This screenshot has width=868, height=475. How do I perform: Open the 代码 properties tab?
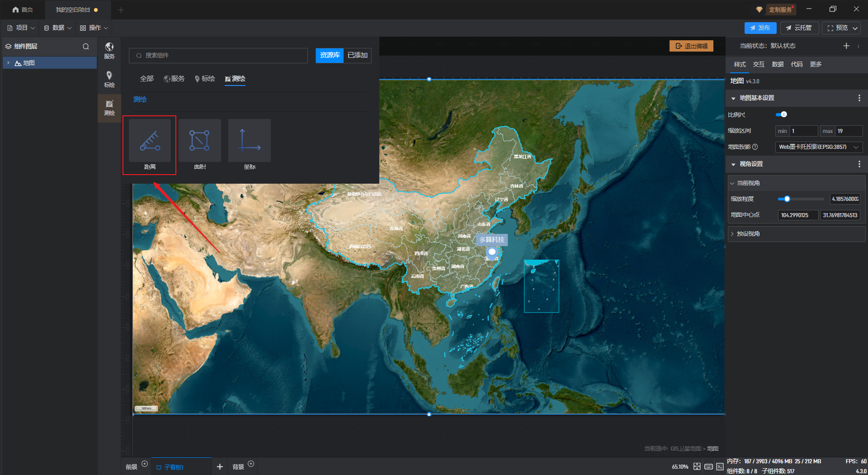click(797, 64)
